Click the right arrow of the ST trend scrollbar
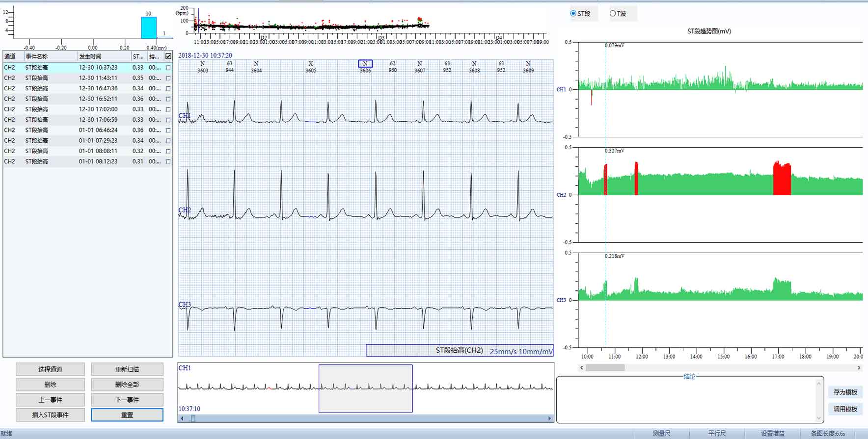Viewport: 868px width, 439px height. coord(859,367)
